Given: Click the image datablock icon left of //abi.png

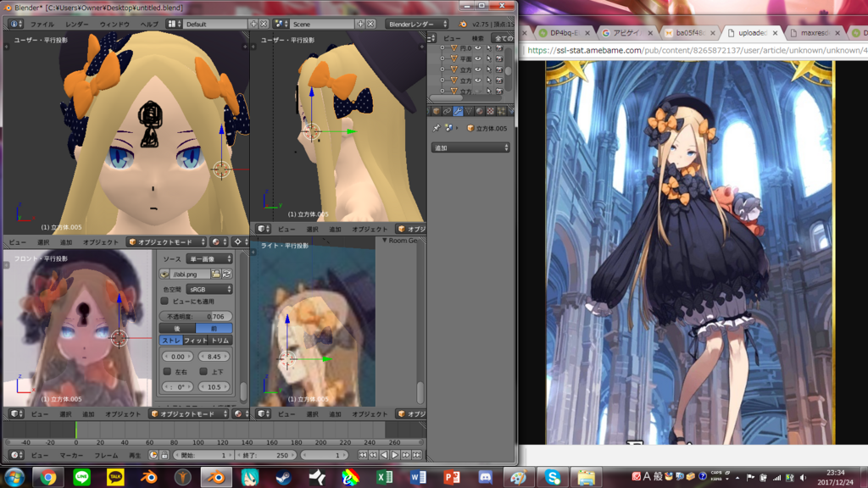Looking at the screenshot, I should (x=164, y=274).
